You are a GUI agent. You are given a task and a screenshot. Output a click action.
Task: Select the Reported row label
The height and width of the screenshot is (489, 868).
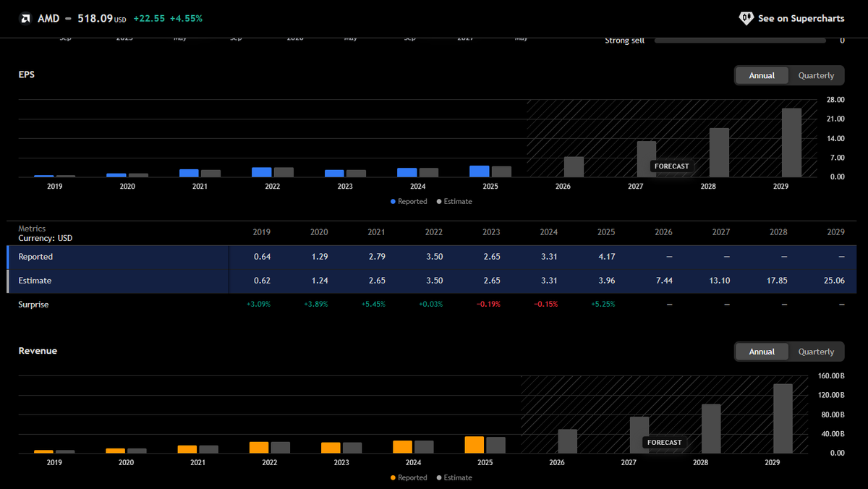click(x=35, y=257)
